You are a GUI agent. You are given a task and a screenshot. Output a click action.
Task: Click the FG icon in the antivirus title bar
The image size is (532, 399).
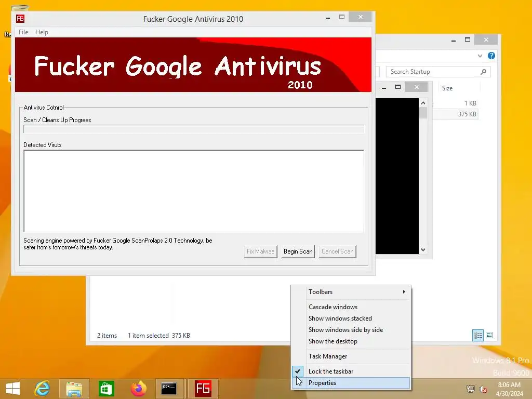[x=20, y=19]
